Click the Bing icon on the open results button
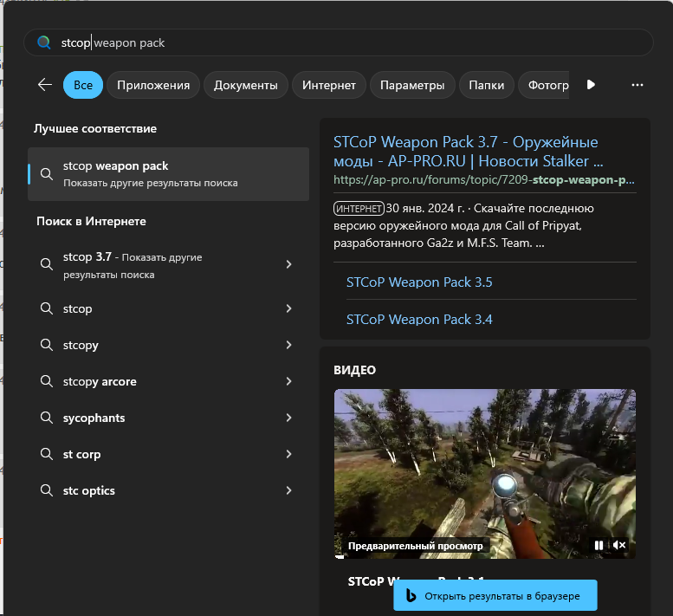This screenshot has width=673, height=616. (411, 596)
